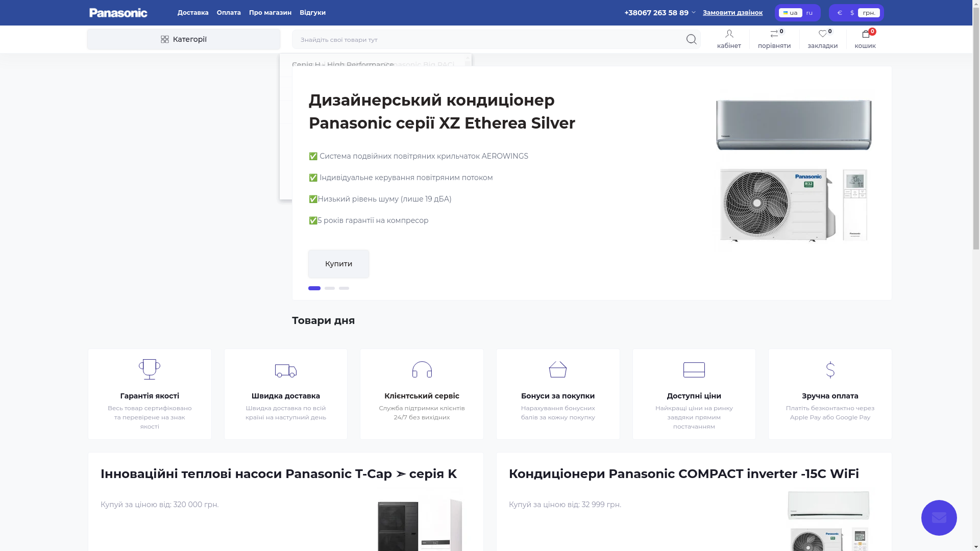The height and width of the screenshot is (551, 980).
Task: Select the second slider dot
Action: pyautogui.click(x=330, y=288)
